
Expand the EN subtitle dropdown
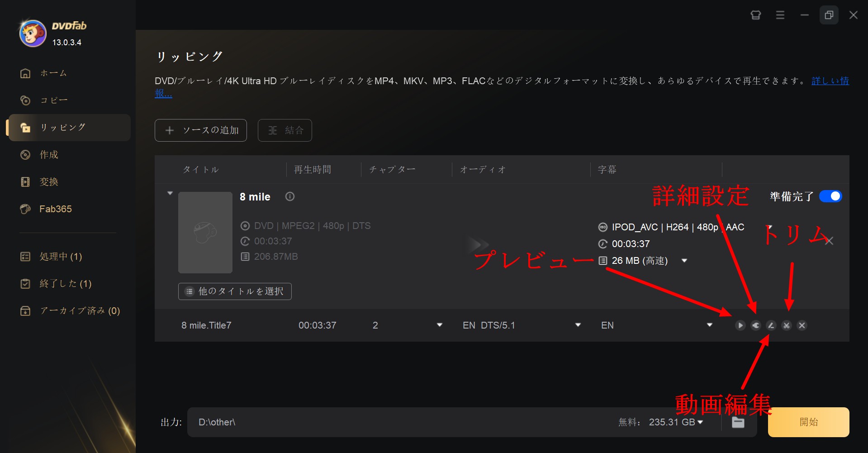click(710, 325)
